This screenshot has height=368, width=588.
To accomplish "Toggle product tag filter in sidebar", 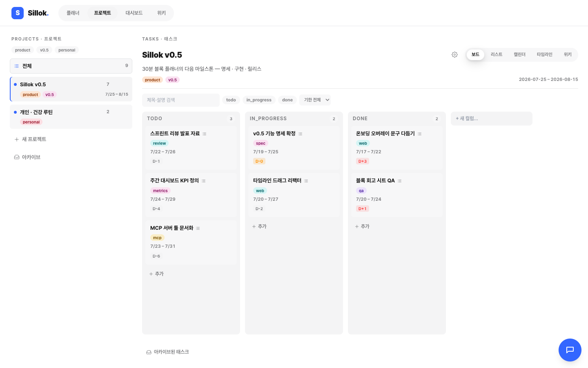I will tap(22, 50).
